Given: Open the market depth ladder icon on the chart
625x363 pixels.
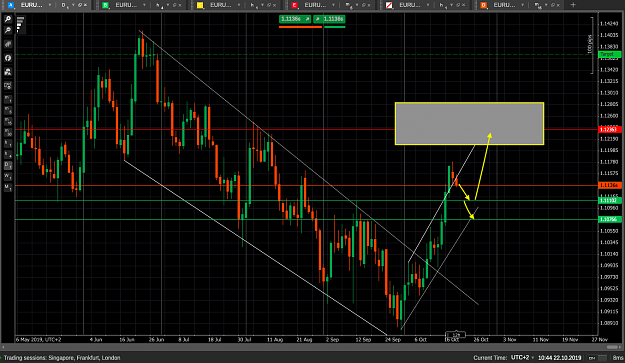Looking at the screenshot, I should click(x=20, y=24).
